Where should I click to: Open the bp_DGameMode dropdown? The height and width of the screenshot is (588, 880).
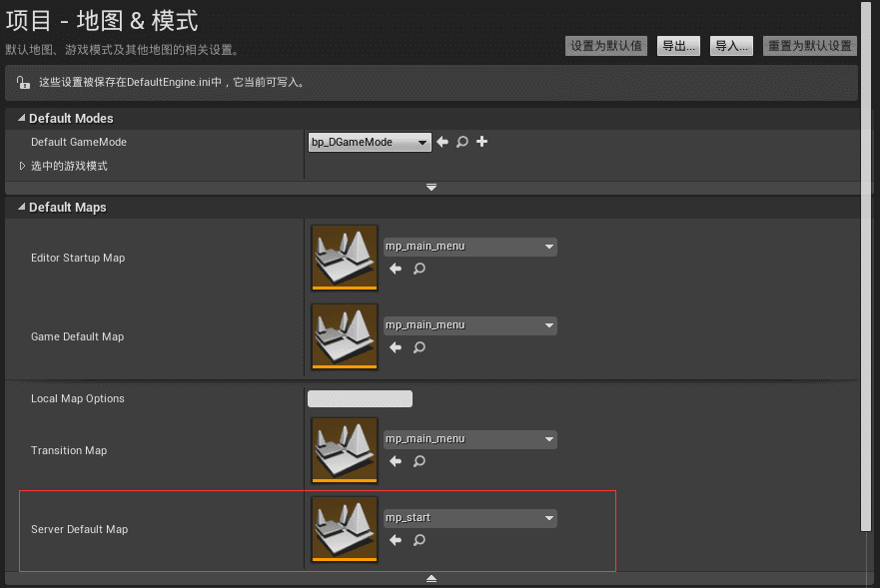[x=370, y=143]
